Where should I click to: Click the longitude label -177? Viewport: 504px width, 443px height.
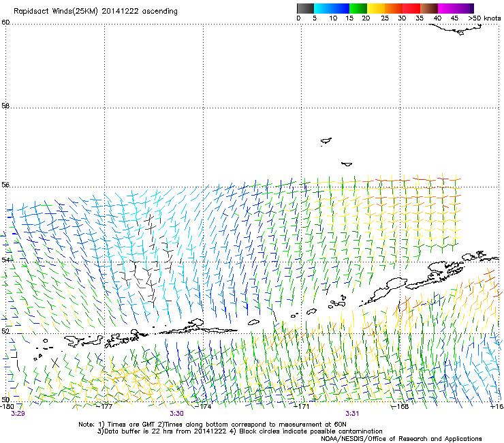pos(105,406)
